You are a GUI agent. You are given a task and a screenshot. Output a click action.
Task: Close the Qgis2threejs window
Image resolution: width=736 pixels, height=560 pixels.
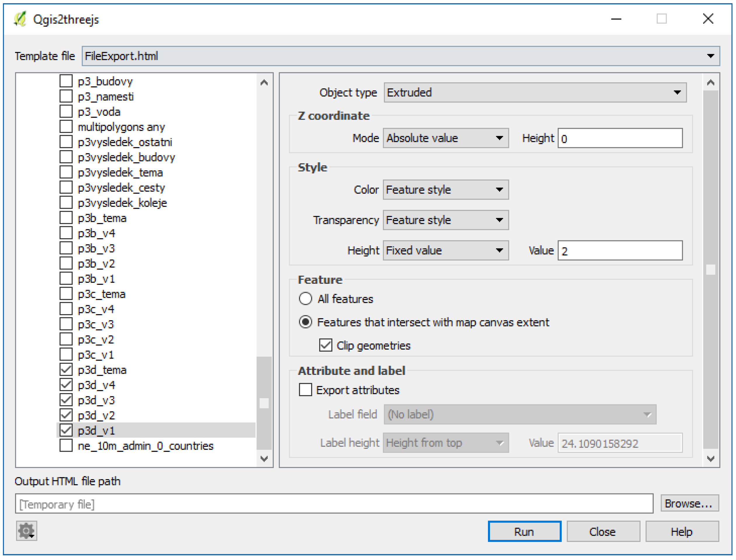tap(708, 19)
